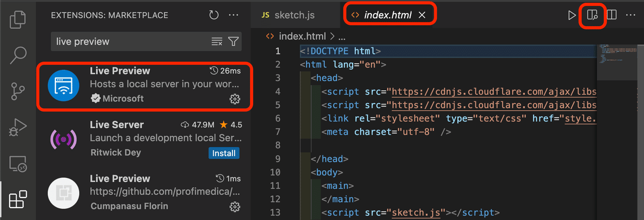The image size is (644, 220).
Task: Click Ritwick Dey publisher name
Action: tap(115, 152)
